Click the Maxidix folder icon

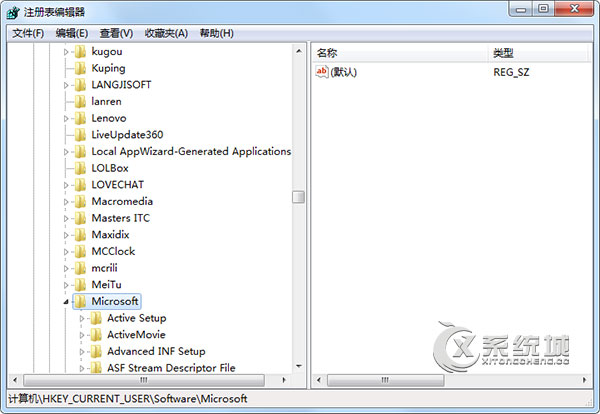80,235
